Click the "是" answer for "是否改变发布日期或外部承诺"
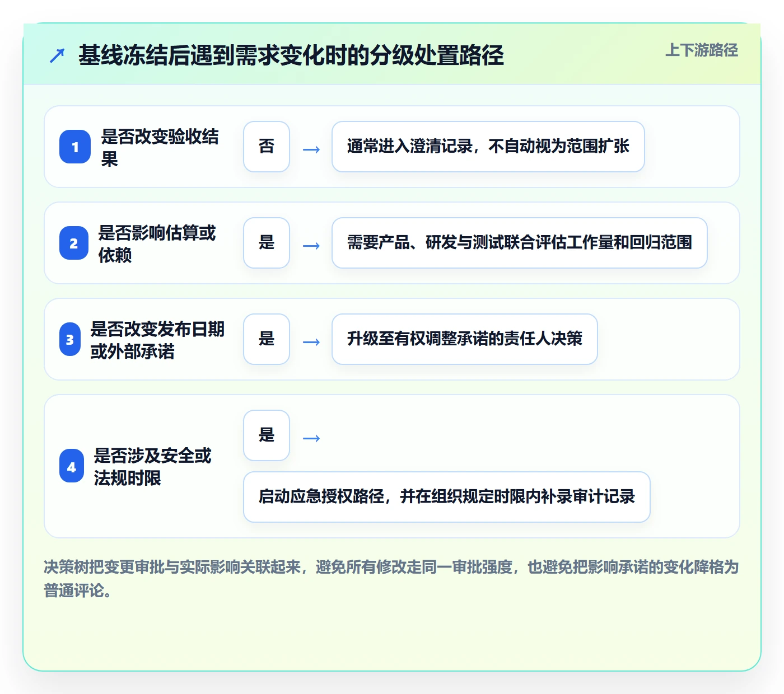 pyautogui.click(x=267, y=339)
